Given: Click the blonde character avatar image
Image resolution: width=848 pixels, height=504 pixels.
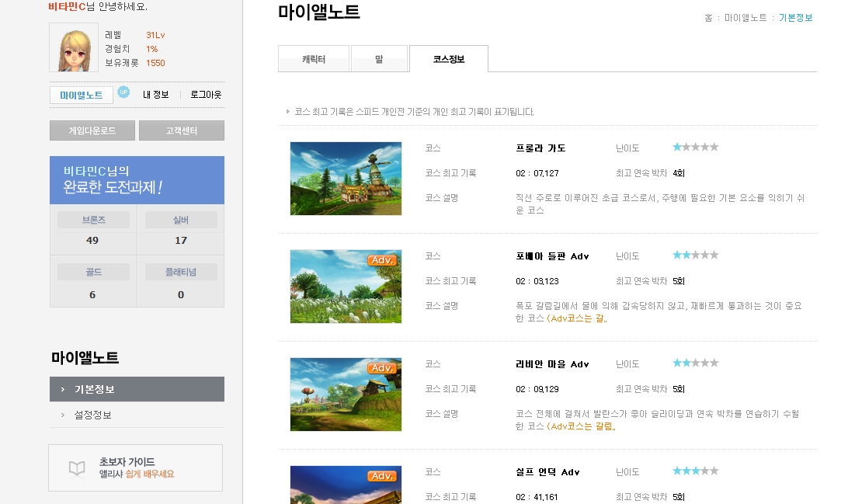Looking at the screenshot, I should coord(74,47).
